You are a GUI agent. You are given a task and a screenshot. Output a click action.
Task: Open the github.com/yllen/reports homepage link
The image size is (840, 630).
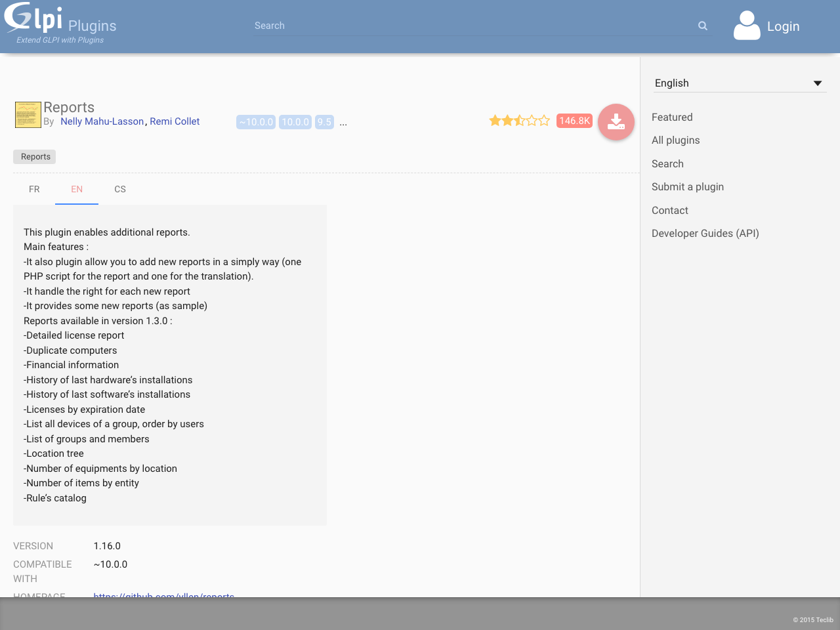[163, 596]
